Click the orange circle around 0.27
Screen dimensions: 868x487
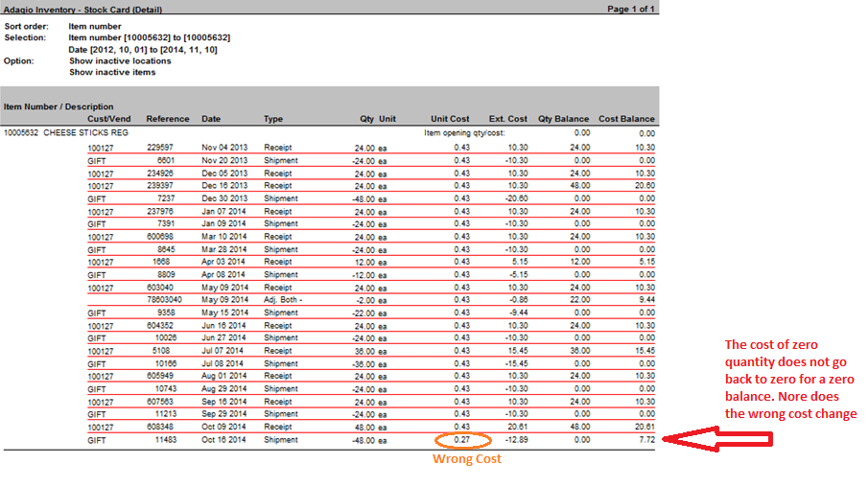tap(462, 440)
